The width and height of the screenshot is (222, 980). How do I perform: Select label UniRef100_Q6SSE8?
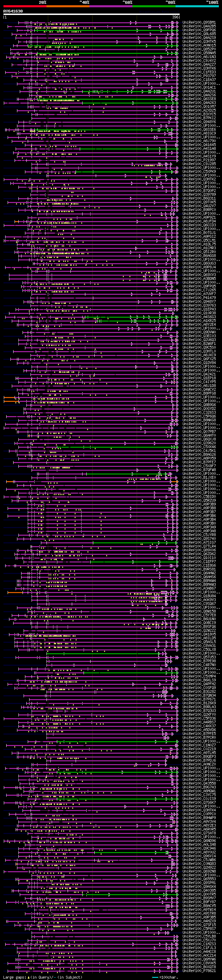[199, 99]
